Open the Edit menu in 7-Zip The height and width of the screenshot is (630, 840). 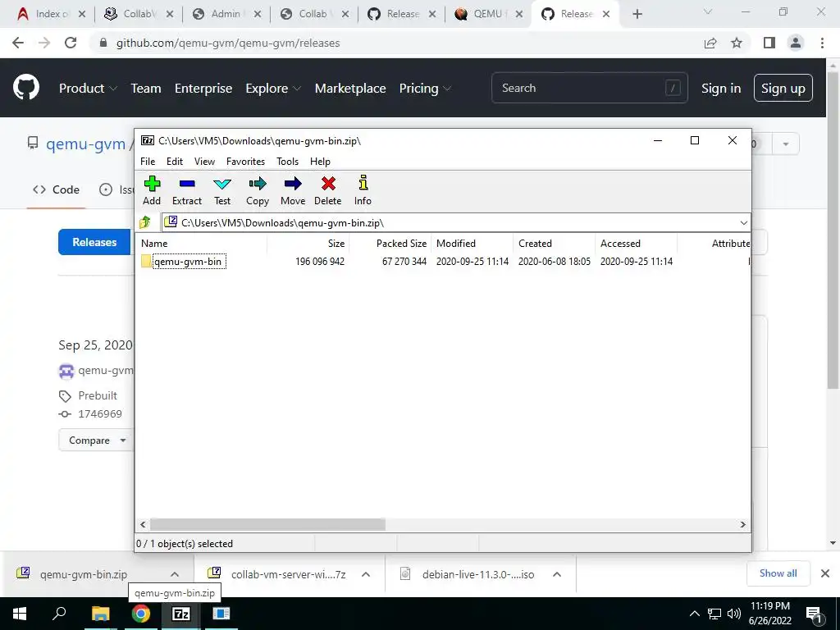[175, 162]
